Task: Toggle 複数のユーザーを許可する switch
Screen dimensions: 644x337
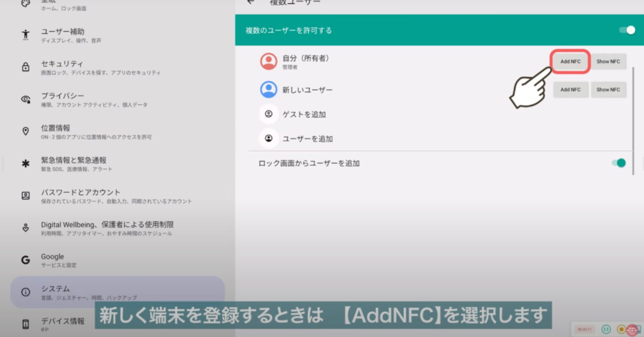Action: (x=627, y=30)
